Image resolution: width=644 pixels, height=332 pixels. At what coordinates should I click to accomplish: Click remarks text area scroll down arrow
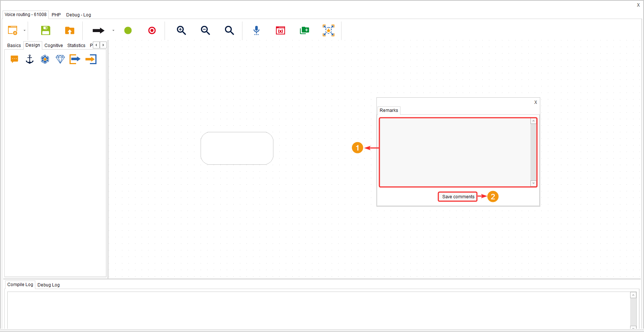pyautogui.click(x=533, y=183)
